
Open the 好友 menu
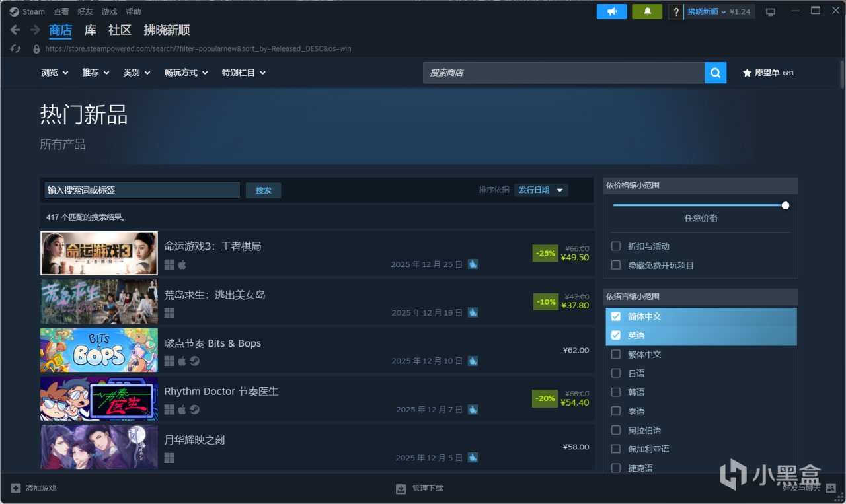pos(85,11)
